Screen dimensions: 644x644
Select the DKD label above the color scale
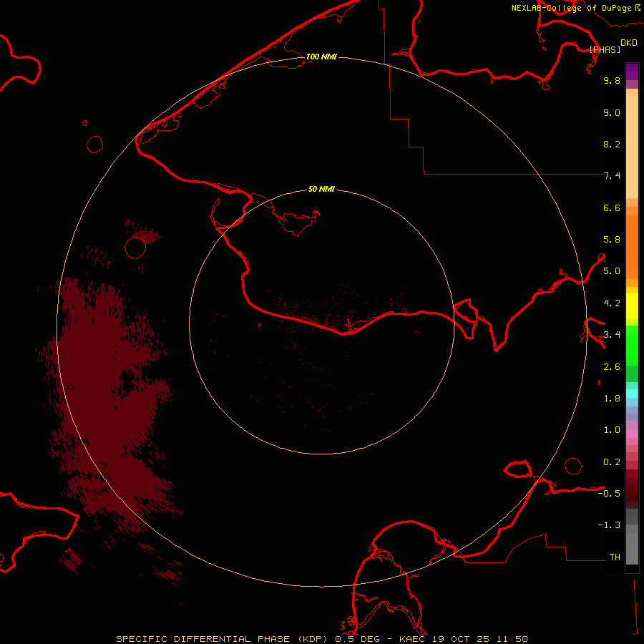[x=628, y=43]
